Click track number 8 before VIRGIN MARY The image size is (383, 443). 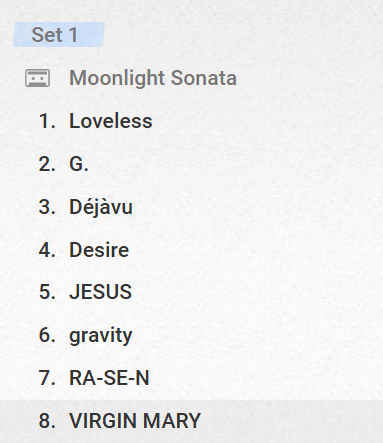pos(47,421)
